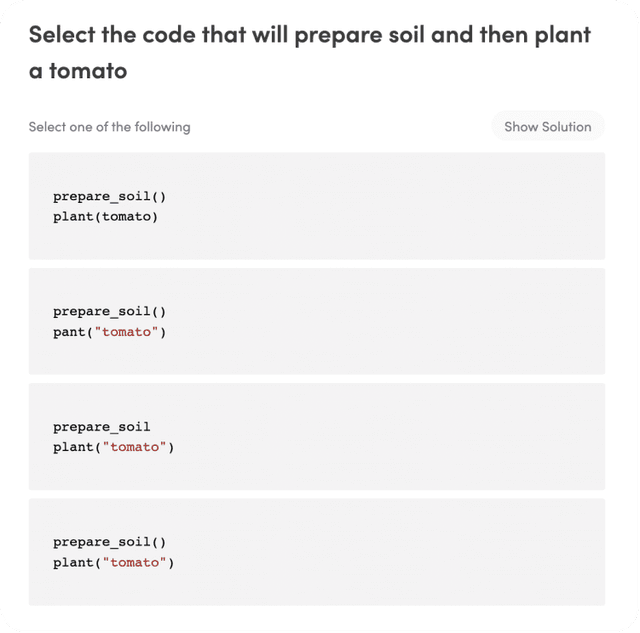Click plant("tomato") line in the fourth answer
The width and height of the screenshot is (640, 633).
113,562
